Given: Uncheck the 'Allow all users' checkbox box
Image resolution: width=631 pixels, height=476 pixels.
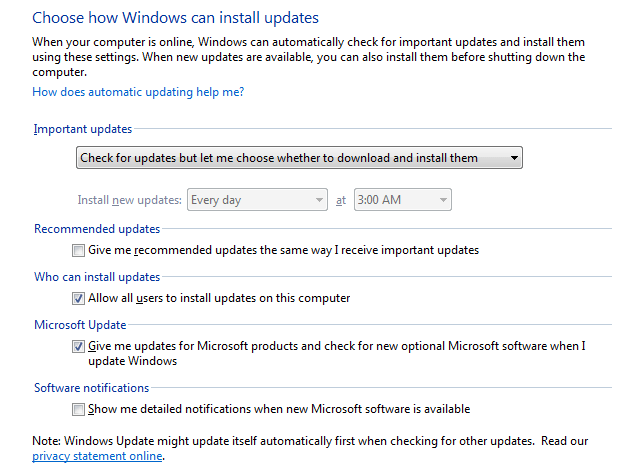Looking at the screenshot, I should click(x=79, y=298).
